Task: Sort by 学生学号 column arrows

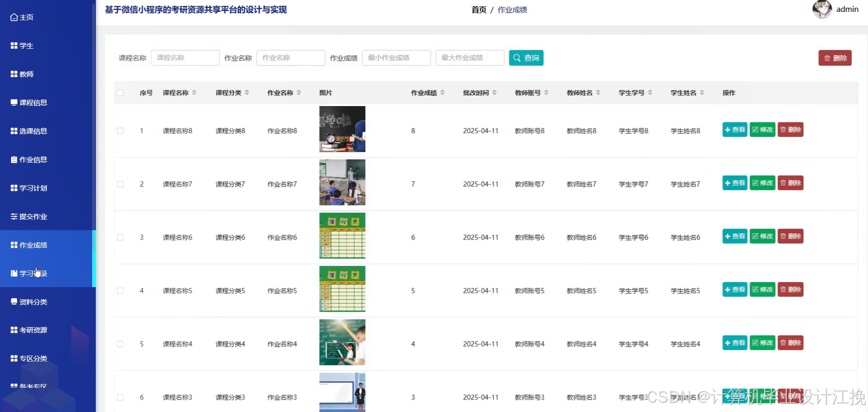Action: coord(650,93)
